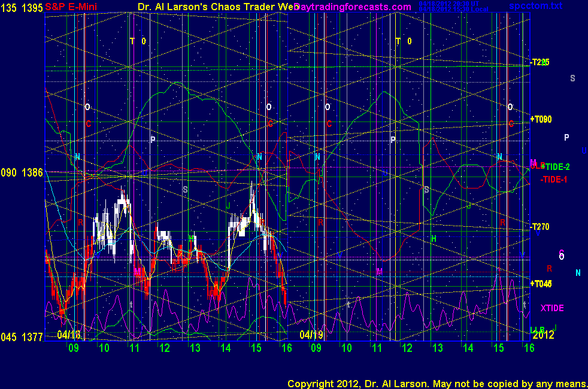Click the '04/18' date label
588x389 pixels.
click(x=69, y=335)
